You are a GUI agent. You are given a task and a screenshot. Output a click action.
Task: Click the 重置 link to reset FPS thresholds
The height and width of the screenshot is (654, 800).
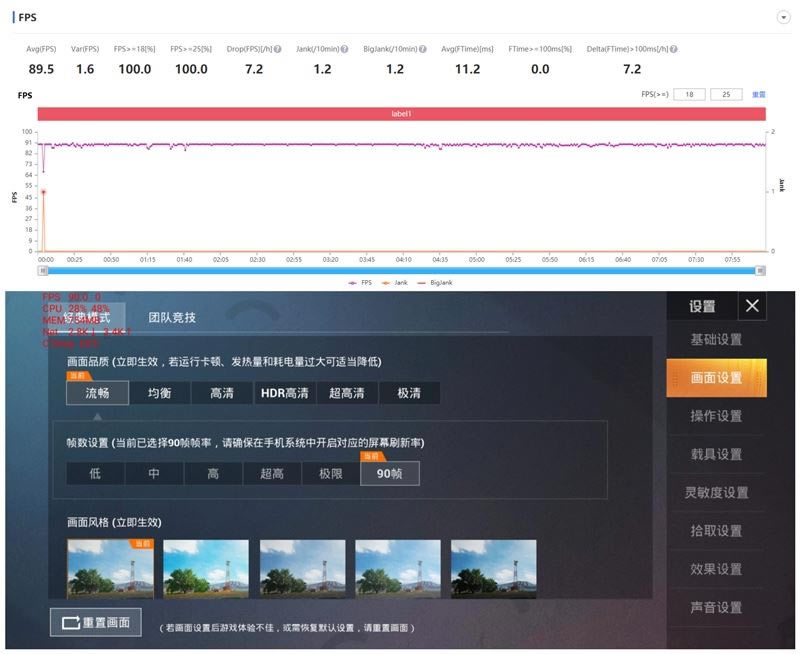coord(759,93)
